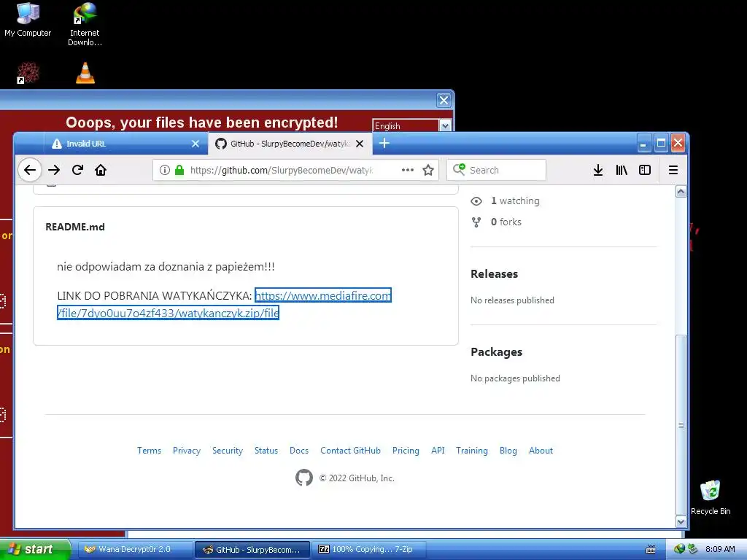Click the No packages published text

[515, 378]
